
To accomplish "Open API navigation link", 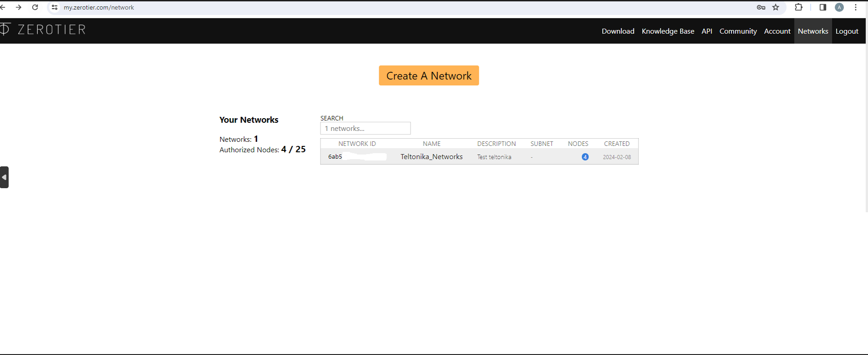I will [707, 31].
